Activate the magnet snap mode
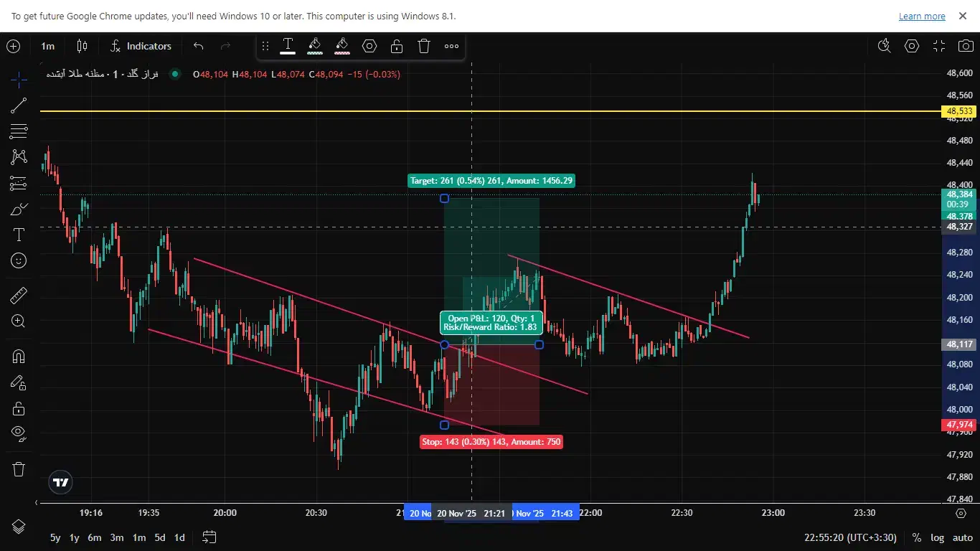This screenshot has width=980, height=551. (x=19, y=357)
